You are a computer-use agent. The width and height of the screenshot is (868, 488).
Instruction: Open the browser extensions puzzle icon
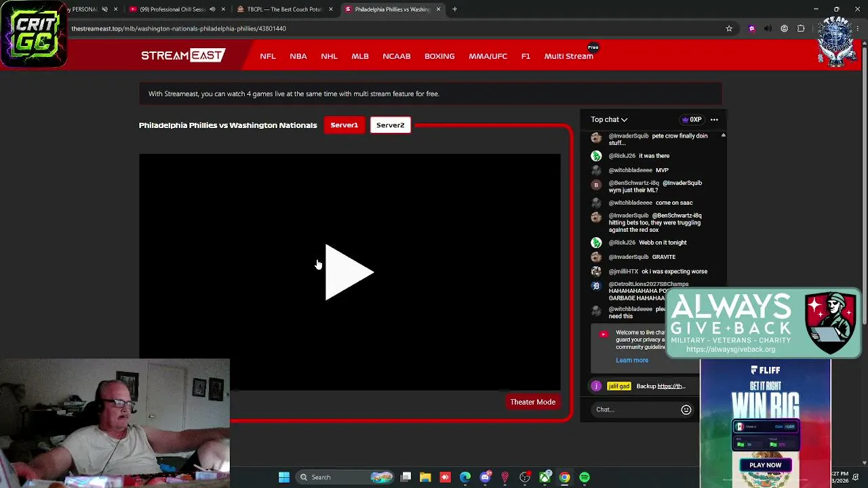tap(801, 28)
